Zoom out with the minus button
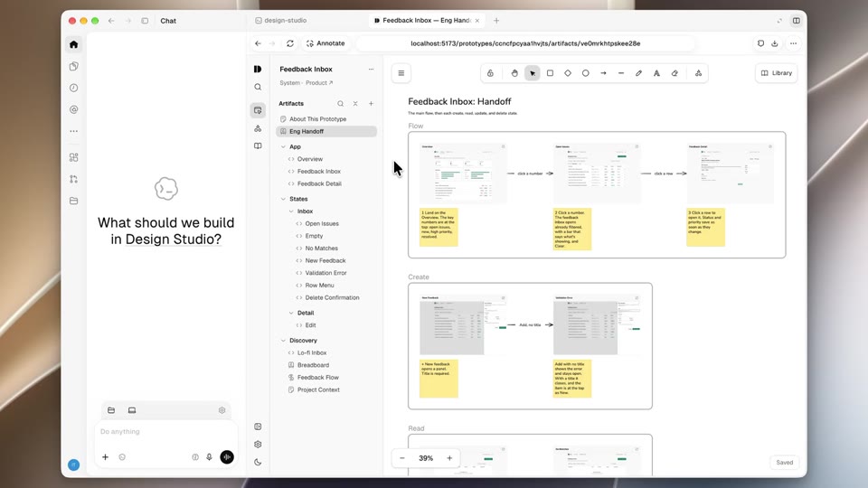This screenshot has height=488, width=868. point(402,458)
